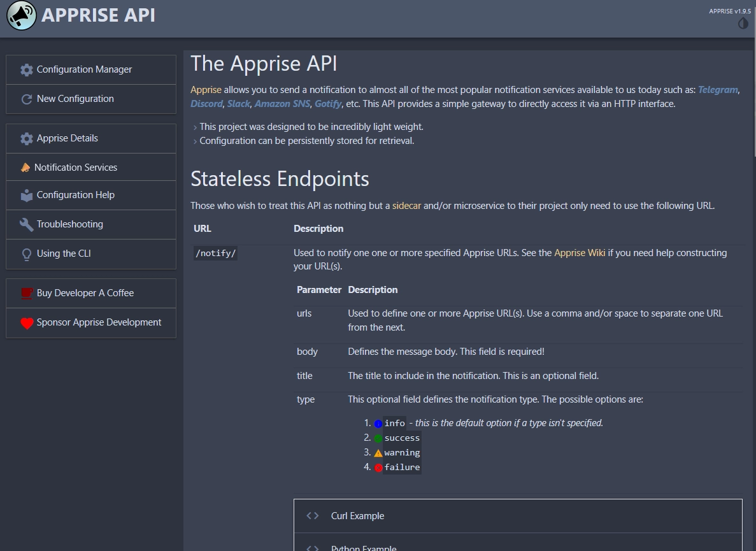756x551 pixels.
Task: Follow the Telegram hyperlink
Action: point(718,90)
